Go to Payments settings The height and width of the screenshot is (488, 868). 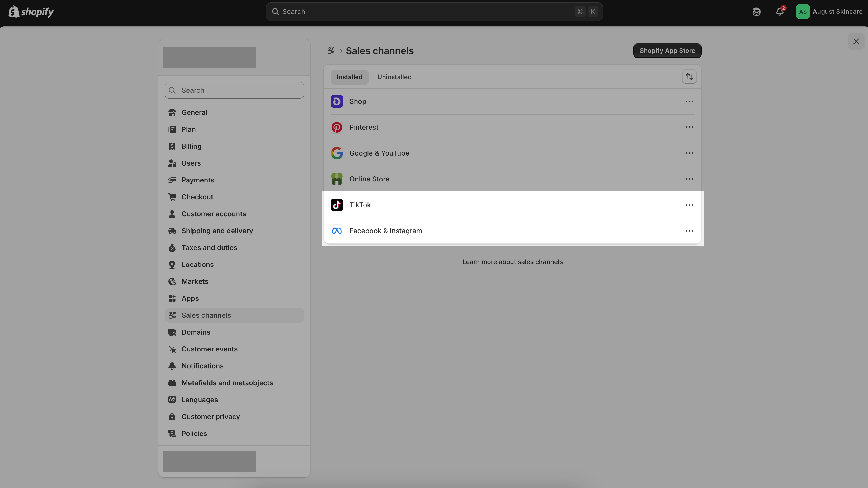tap(234, 180)
